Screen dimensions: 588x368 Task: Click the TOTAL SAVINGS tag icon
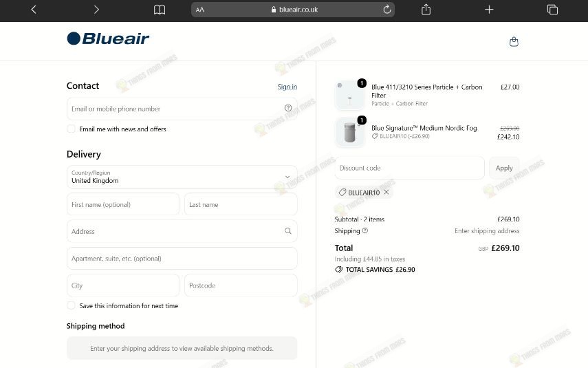(x=338, y=270)
